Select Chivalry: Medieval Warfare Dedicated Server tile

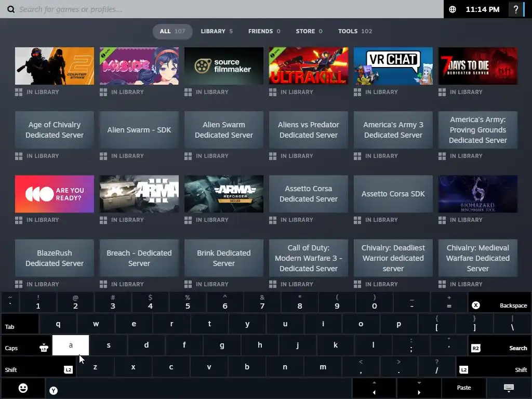click(478, 258)
